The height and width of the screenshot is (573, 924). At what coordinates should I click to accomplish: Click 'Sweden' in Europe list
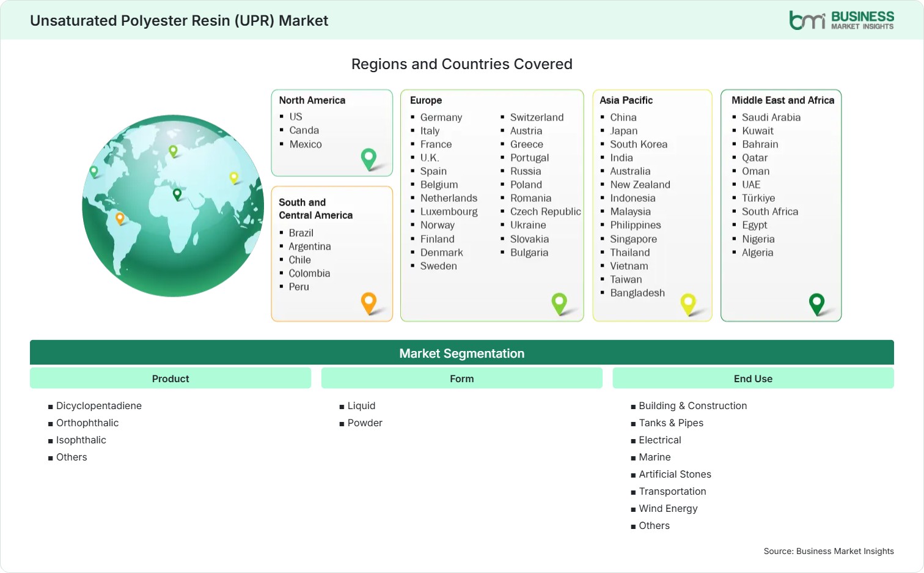[x=438, y=266]
